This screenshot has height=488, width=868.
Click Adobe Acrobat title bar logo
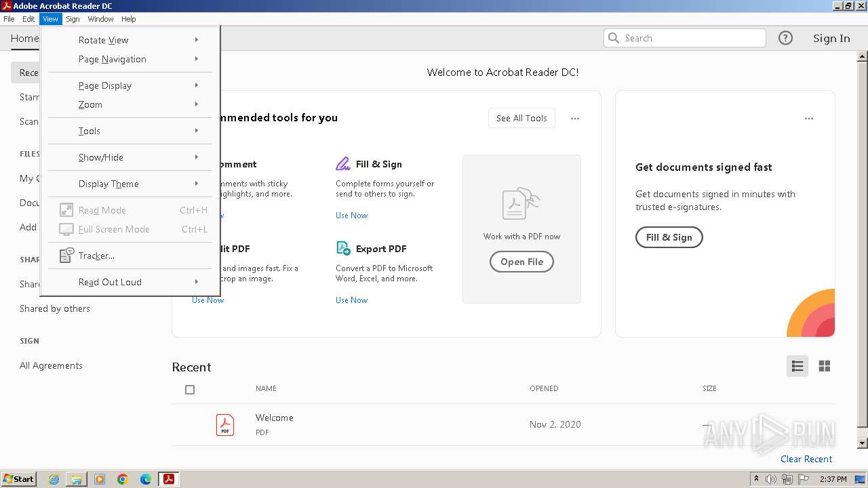(7, 6)
